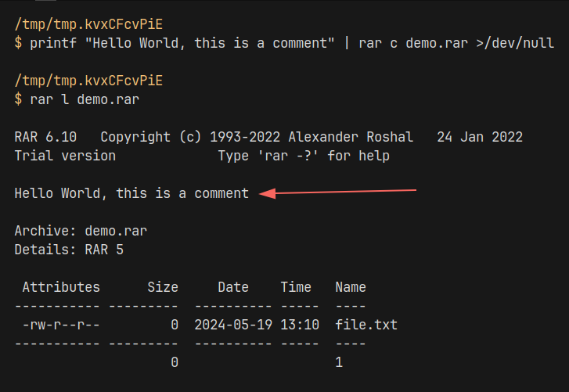Screen dimensions: 569x392
Task: Click the 'Details: RAR 5' line
Action: (x=69, y=250)
